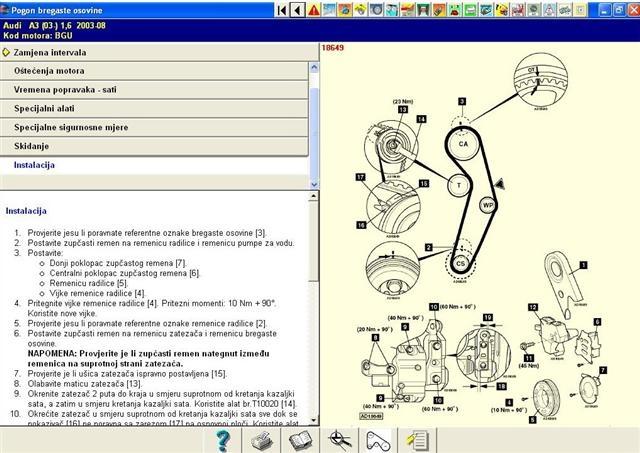Open the Skidanje section
The height and width of the screenshot is (453, 640).
pyautogui.click(x=154, y=146)
